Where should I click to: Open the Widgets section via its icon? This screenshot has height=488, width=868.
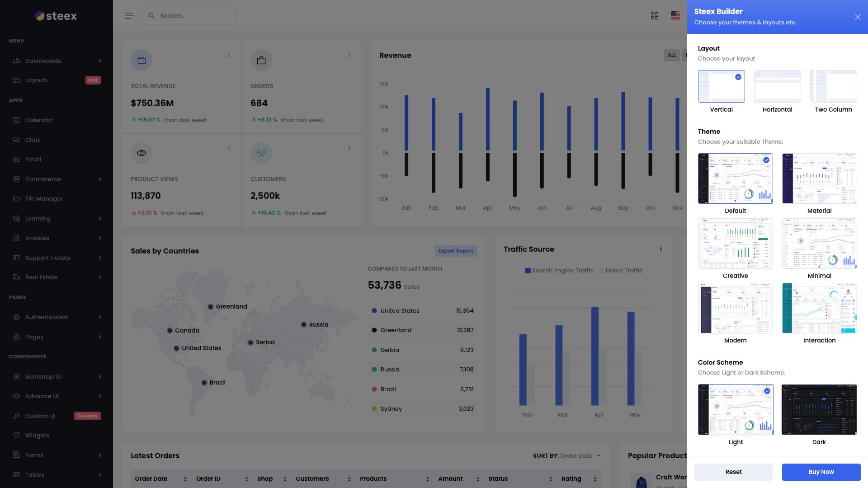[x=17, y=435]
